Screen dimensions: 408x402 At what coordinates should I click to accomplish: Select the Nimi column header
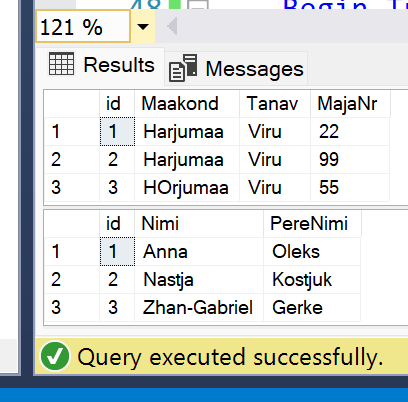199,223
